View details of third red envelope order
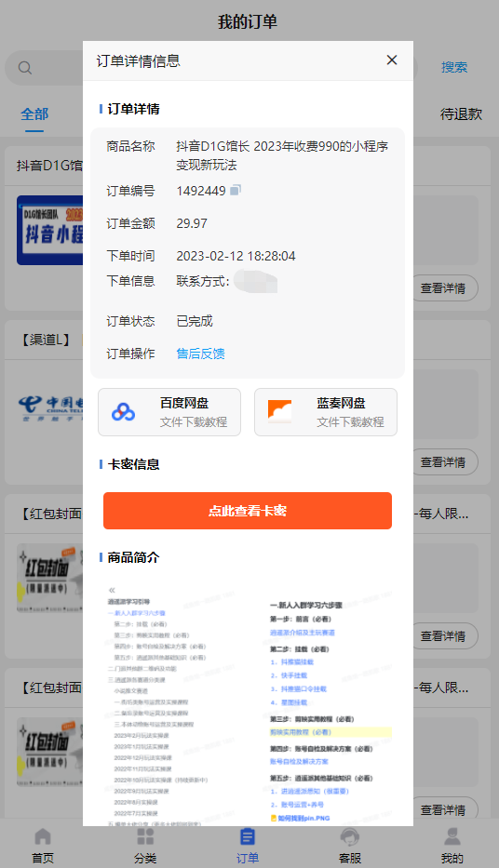The width and height of the screenshot is (499, 868). click(x=444, y=636)
